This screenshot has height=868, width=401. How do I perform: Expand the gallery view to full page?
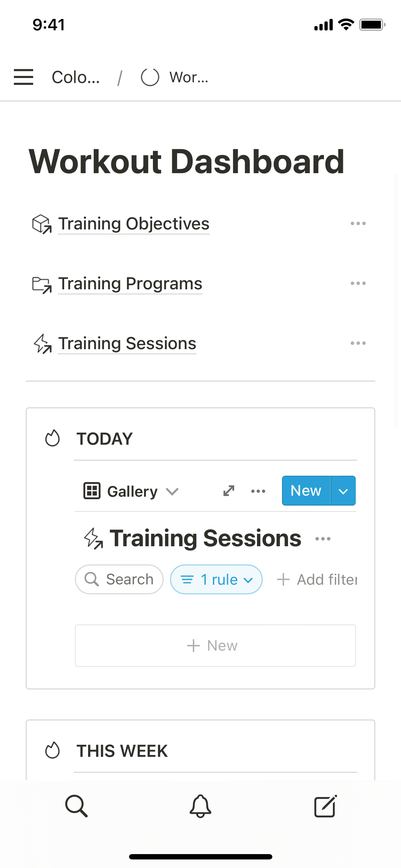[228, 491]
